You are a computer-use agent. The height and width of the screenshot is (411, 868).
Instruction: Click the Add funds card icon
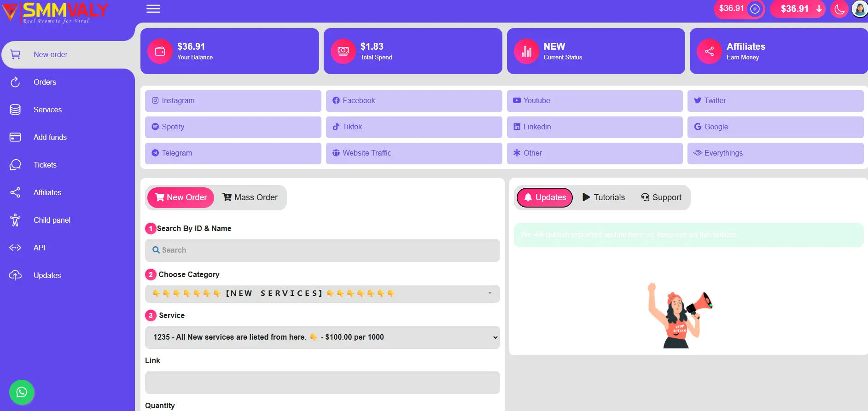(x=15, y=137)
